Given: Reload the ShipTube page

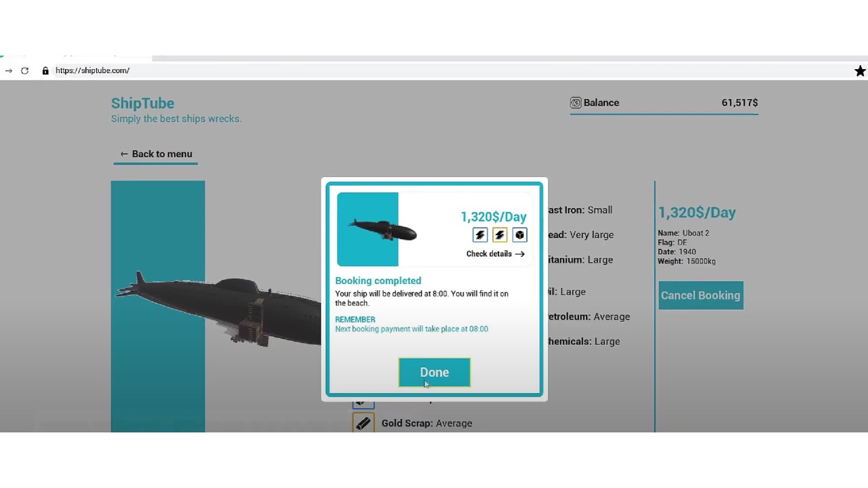Looking at the screenshot, I should point(24,70).
